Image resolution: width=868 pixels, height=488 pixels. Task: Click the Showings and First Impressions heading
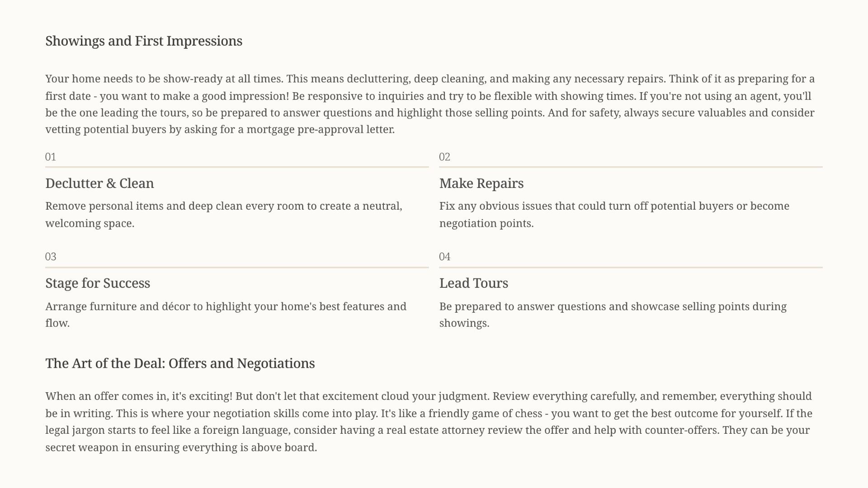(x=144, y=41)
